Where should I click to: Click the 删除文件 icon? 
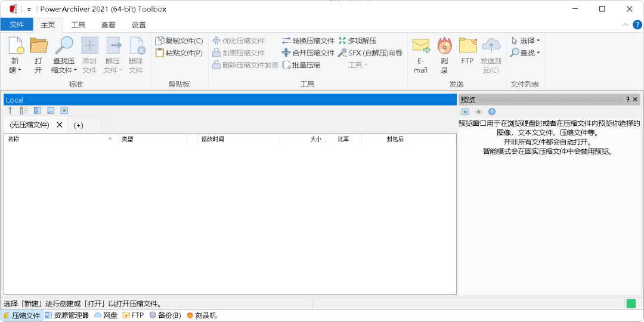137,45
